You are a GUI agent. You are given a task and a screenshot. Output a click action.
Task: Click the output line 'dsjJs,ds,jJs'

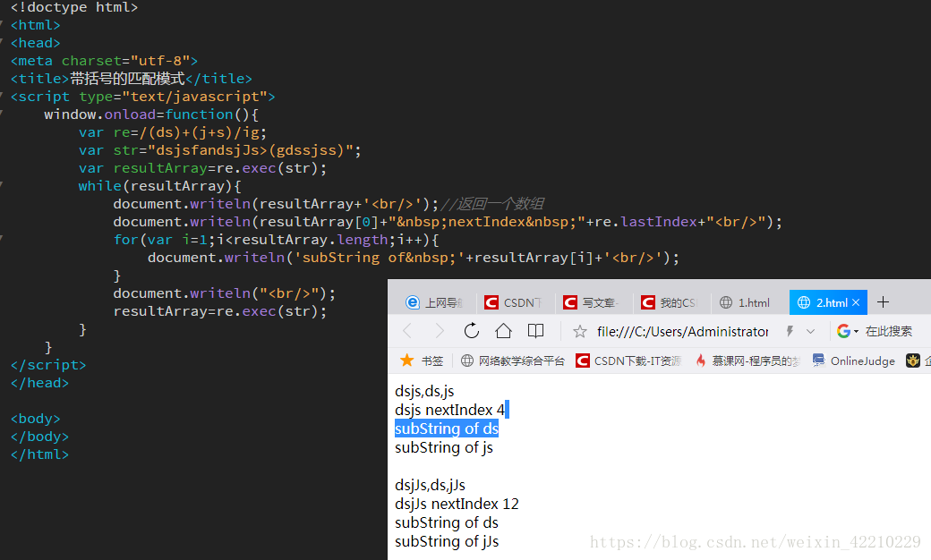(430, 485)
